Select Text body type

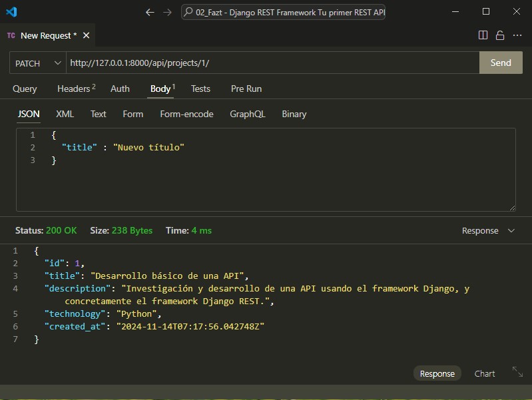point(98,114)
